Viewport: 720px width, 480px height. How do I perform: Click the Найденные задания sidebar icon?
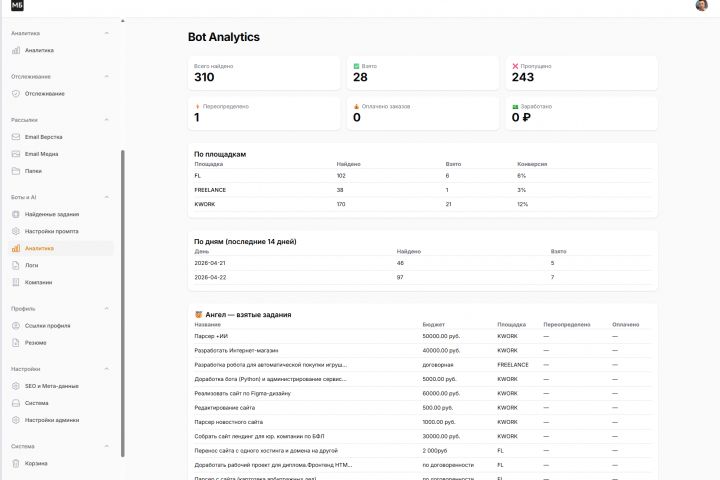16,214
